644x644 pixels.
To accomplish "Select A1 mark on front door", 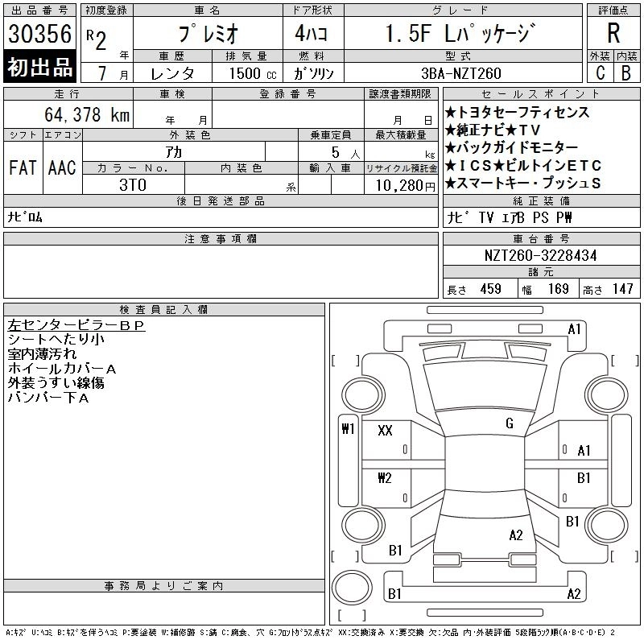I will click(584, 451).
